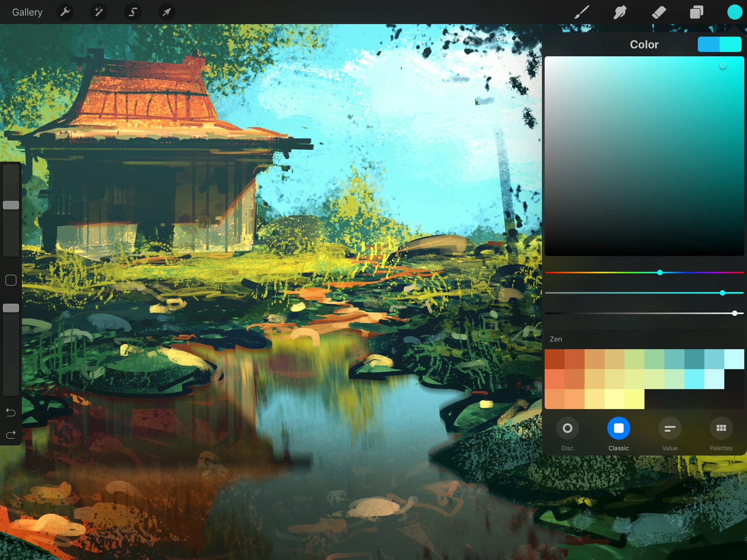Tap the Redo arrow in sidebar
Viewport: 747px width, 560px height.
pyautogui.click(x=11, y=435)
